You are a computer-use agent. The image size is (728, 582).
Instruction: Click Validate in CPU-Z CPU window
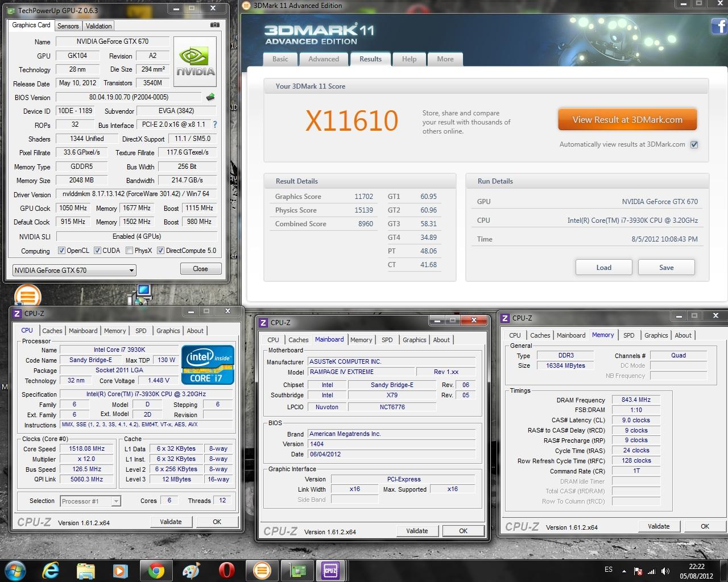point(171,522)
